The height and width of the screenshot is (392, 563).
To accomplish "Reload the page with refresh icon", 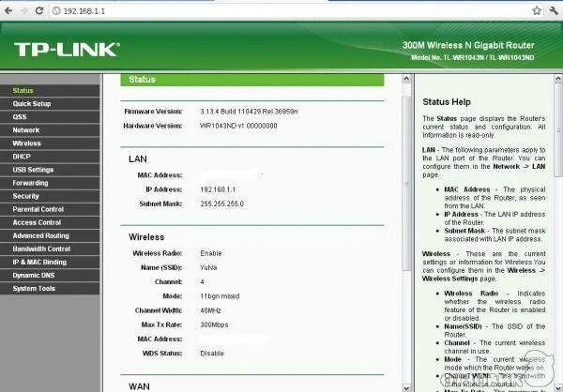I will (x=39, y=10).
